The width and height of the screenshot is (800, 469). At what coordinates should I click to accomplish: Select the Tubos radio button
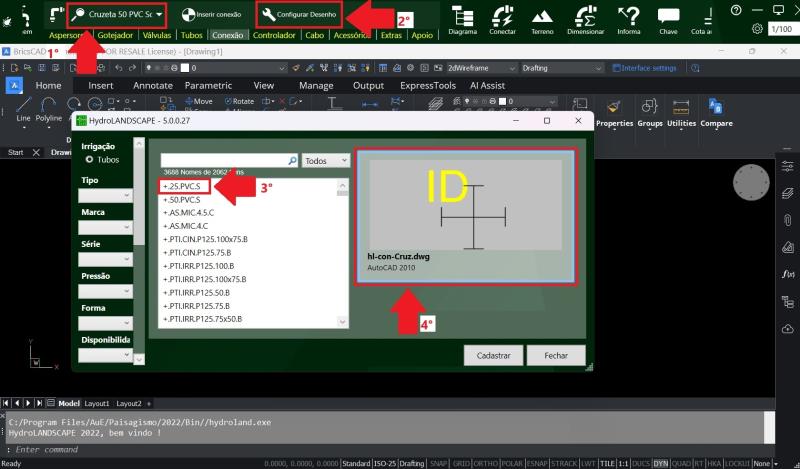[x=89, y=159]
